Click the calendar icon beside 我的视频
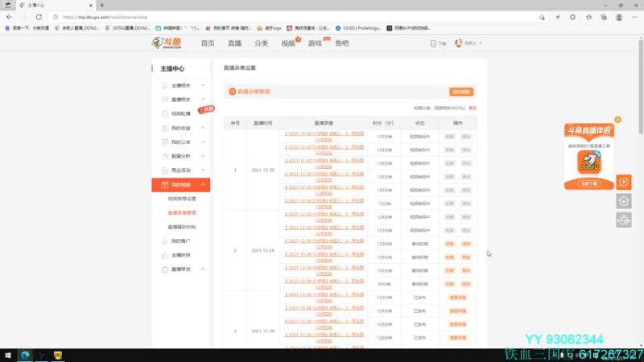 click(165, 185)
